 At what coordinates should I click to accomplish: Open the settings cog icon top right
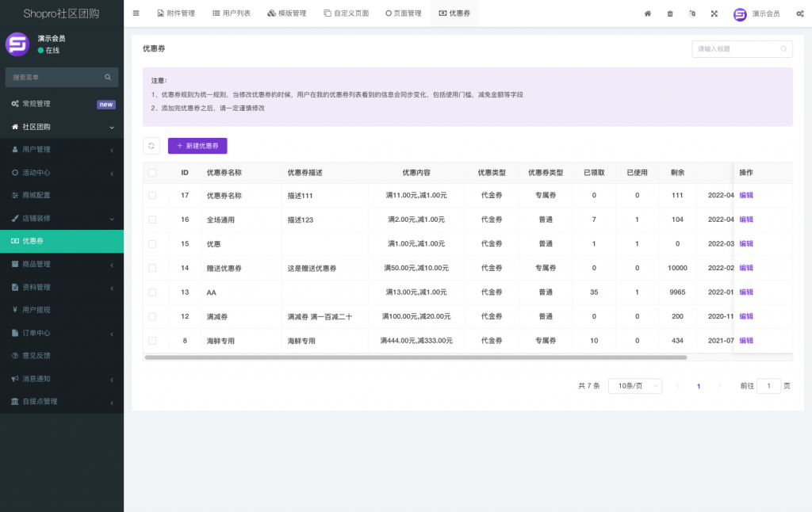(799, 13)
